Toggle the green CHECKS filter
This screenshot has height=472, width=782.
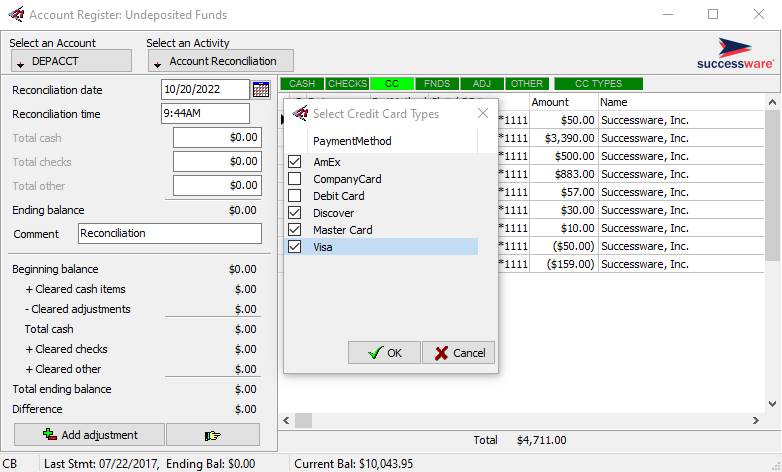(348, 84)
